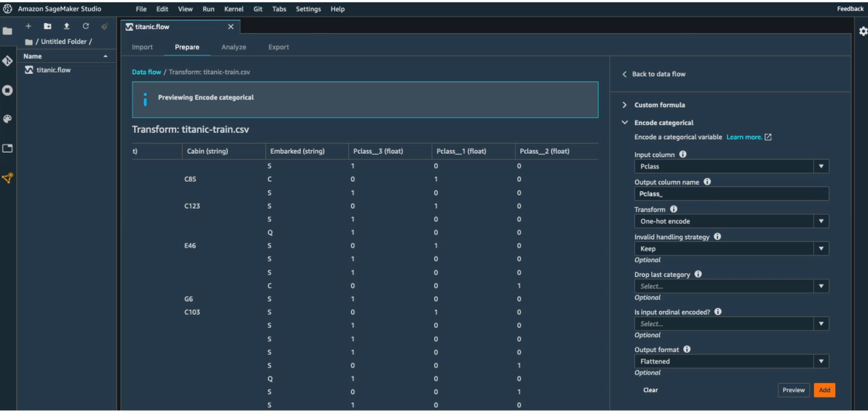Switch to the Analyze tab
868x413 pixels.
pos(234,47)
